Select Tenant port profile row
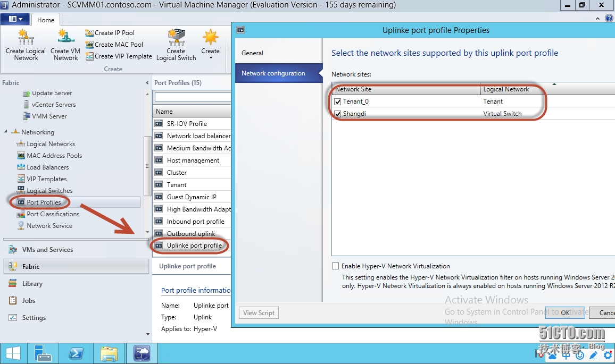This screenshot has width=615, height=364. (192, 184)
